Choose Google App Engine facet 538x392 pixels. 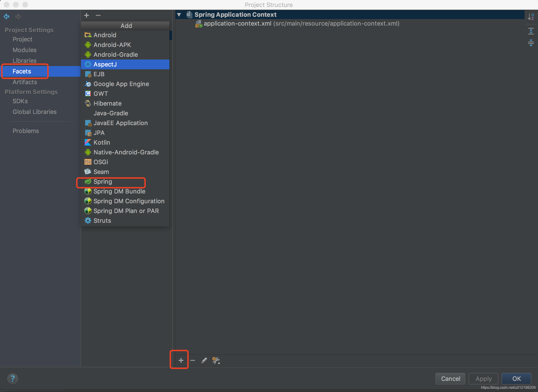(x=125, y=84)
